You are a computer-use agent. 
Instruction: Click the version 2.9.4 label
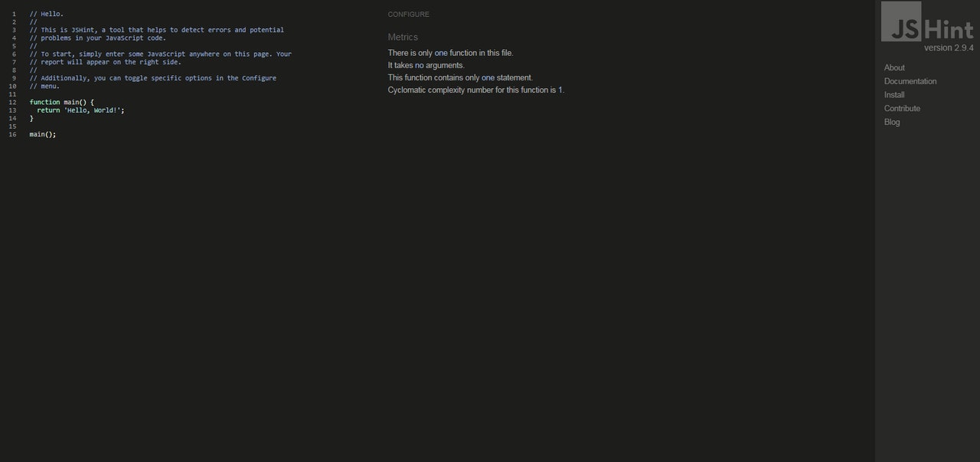[949, 48]
